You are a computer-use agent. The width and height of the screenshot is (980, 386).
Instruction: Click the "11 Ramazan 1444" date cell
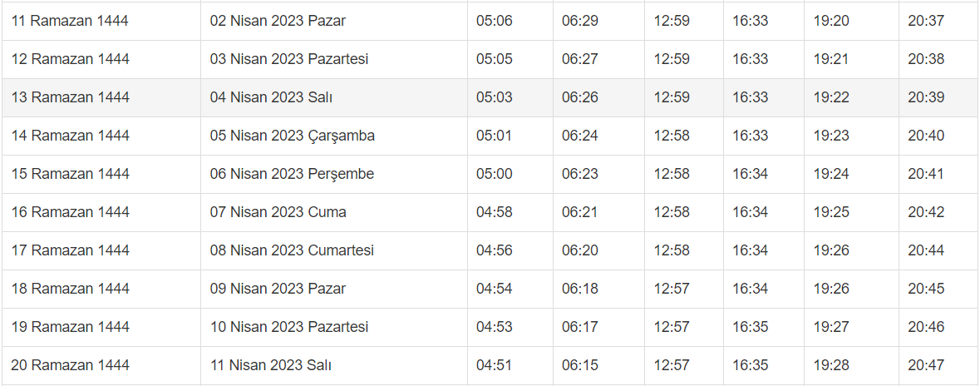pyautogui.click(x=70, y=21)
